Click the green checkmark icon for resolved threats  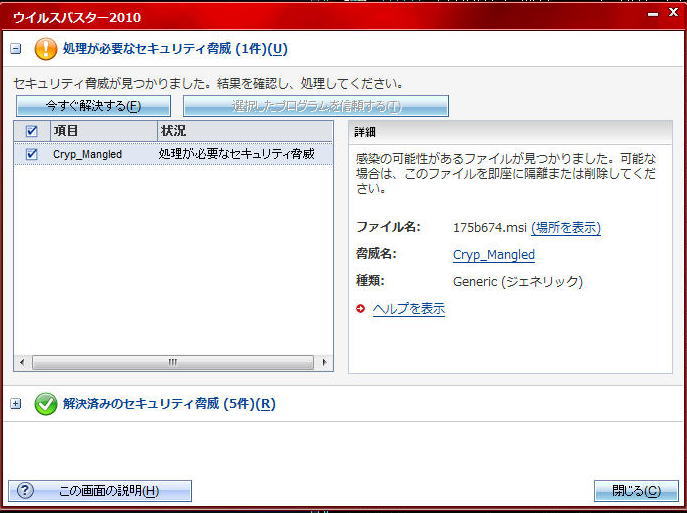point(46,403)
